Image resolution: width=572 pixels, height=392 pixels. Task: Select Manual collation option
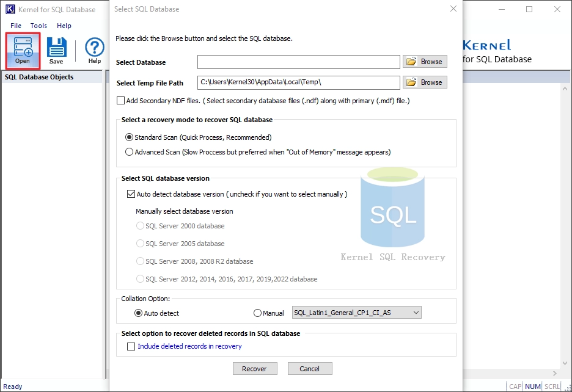click(x=257, y=313)
